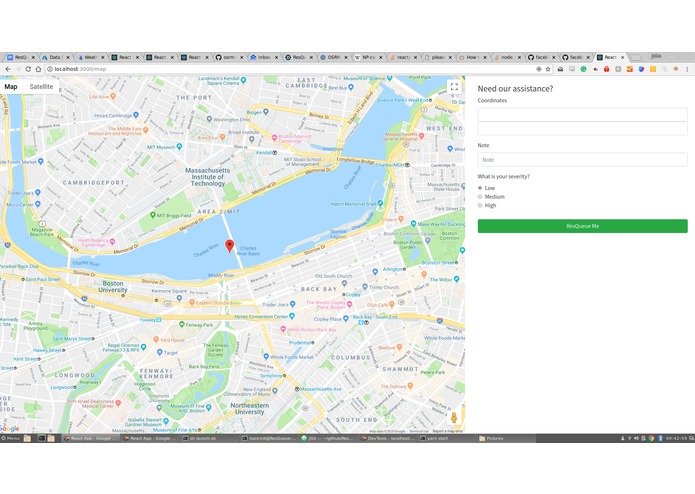695x494 pixels.
Task: Click the MIT Briggs Field marker
Action: click(153, 215)
